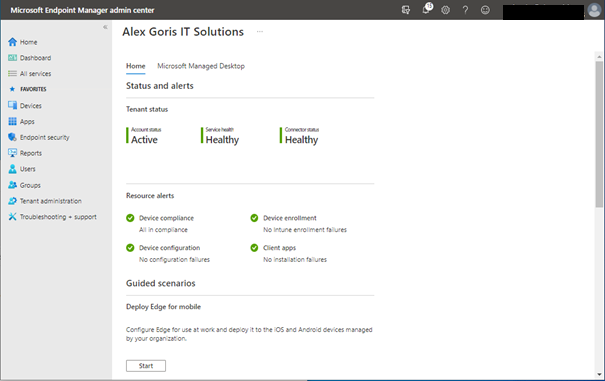Open the Device enrollment alert

point(289,218)
